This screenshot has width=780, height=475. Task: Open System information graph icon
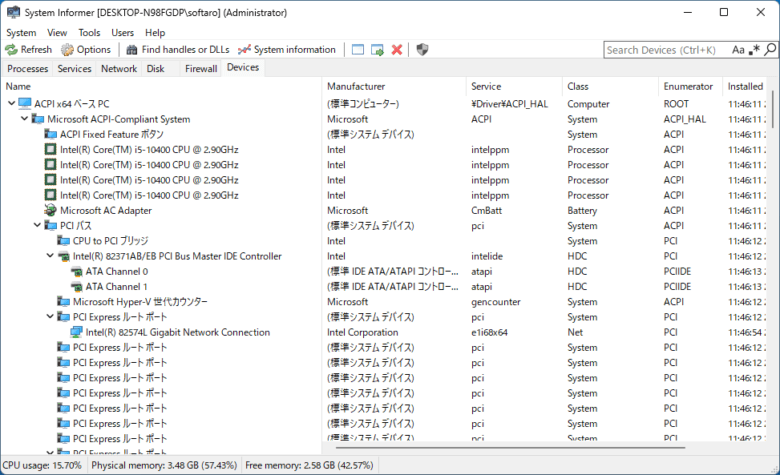click(244, 50)
